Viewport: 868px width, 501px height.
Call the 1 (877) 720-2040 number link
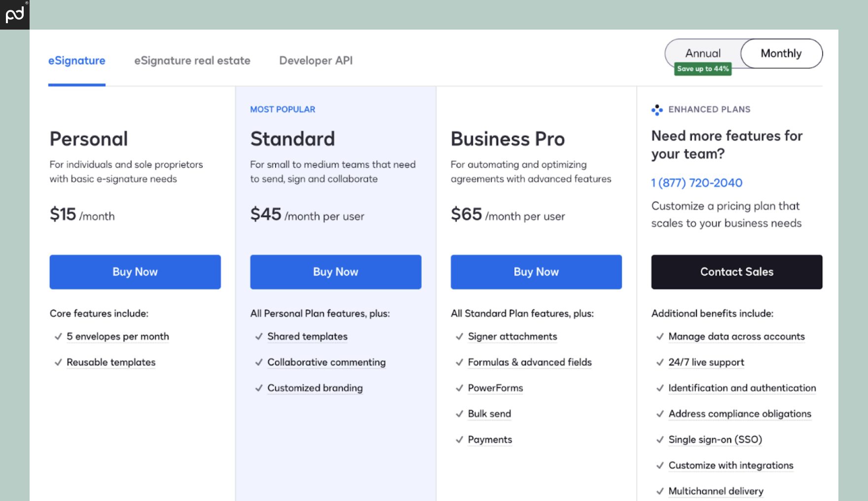pos(696,182)
